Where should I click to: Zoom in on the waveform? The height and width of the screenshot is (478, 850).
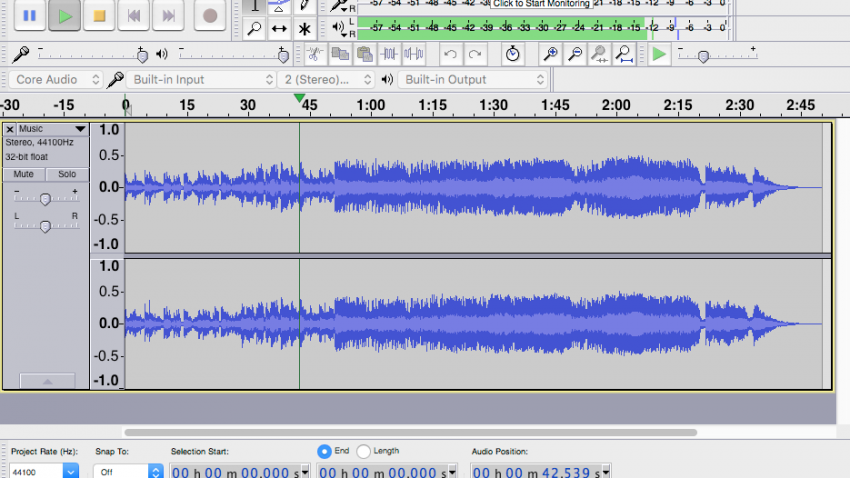point(550,54)
